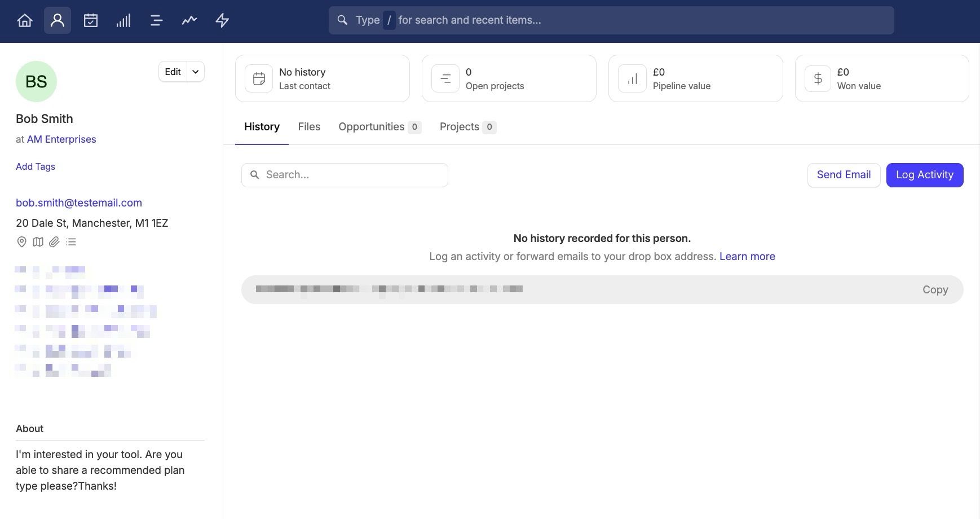
Task: Click the address 20 Dale St, Manchester
Action: tap(92, 223)
